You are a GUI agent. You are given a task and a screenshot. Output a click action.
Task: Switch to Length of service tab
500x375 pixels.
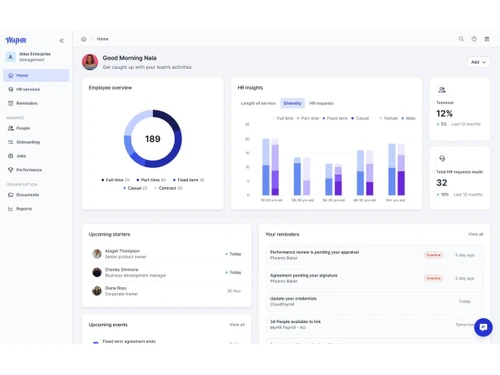(x=258, y=103)
